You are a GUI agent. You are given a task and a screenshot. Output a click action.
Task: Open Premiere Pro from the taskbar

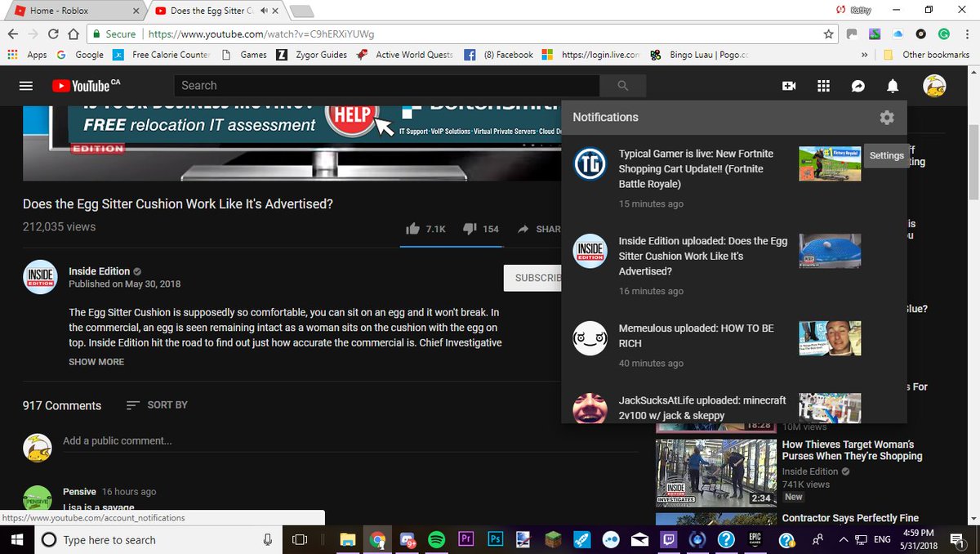[x=466, y=539]
